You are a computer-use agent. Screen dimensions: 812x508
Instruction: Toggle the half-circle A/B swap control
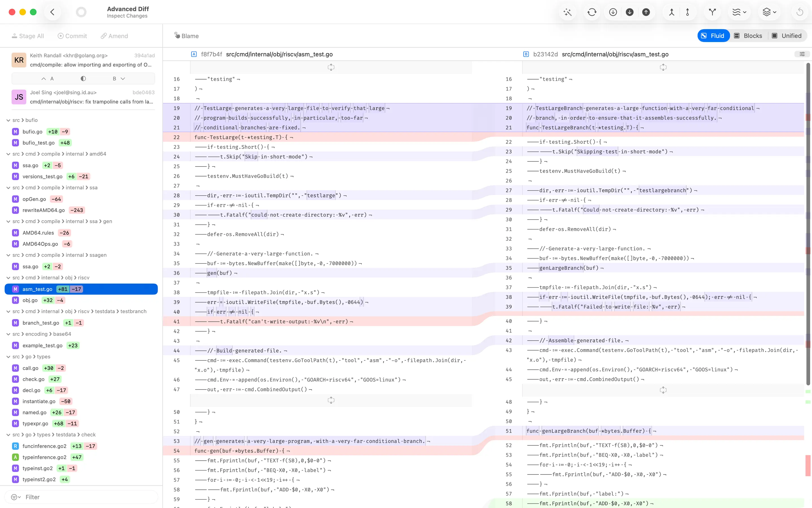point(83,79)
